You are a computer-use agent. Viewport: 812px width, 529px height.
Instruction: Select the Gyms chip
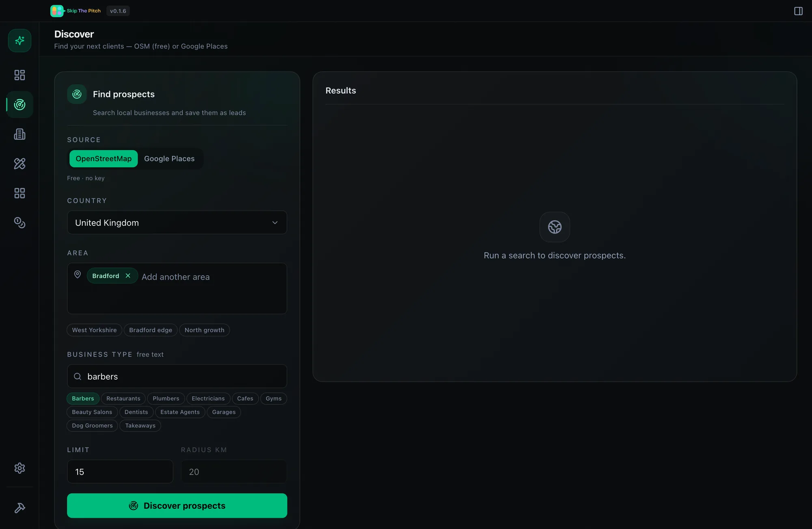coord(274,399)
